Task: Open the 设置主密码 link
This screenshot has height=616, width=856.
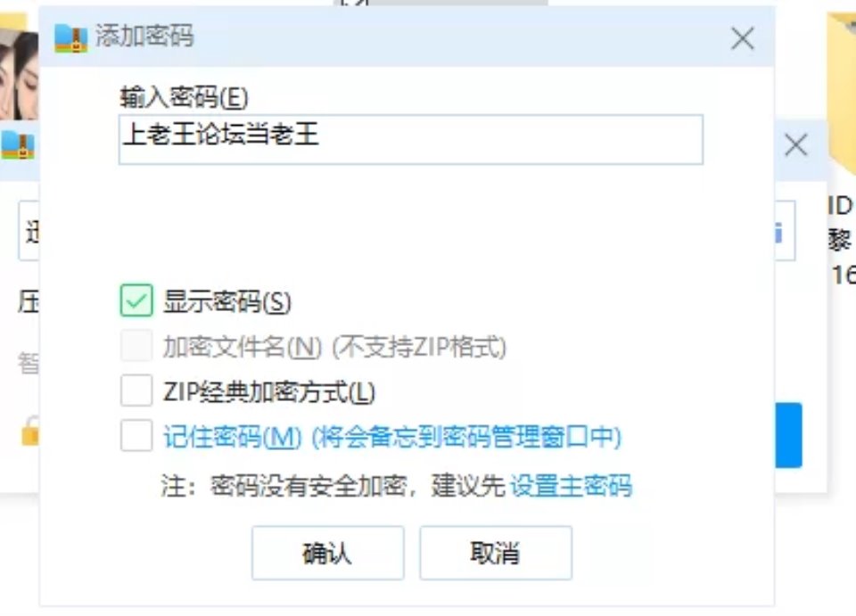Action: [571, 486]
